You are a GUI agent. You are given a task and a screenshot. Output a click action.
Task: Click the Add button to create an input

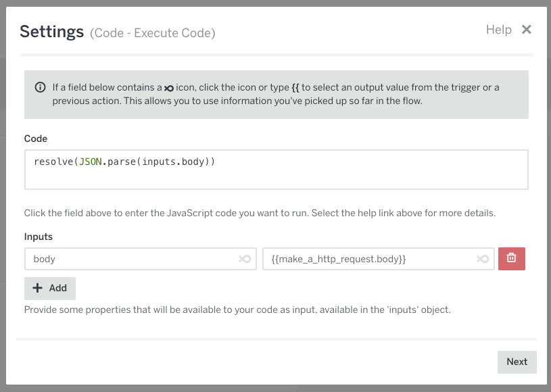(49, 288)
